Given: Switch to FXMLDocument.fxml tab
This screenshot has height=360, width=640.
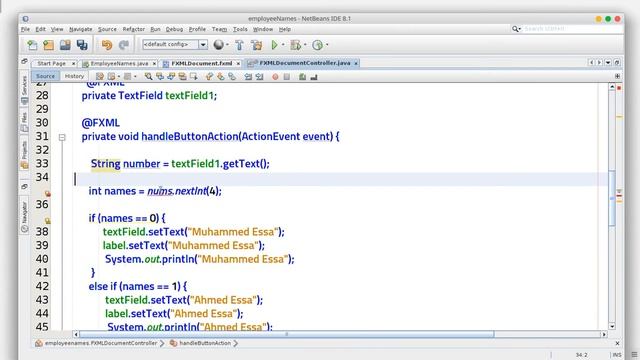Looking at the screenshot, I should 201,63.
